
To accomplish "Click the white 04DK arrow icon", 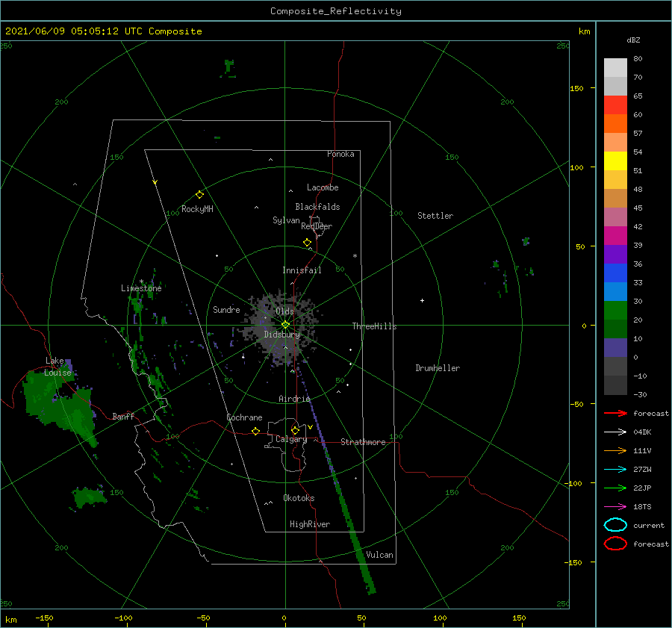I will 615,432.
